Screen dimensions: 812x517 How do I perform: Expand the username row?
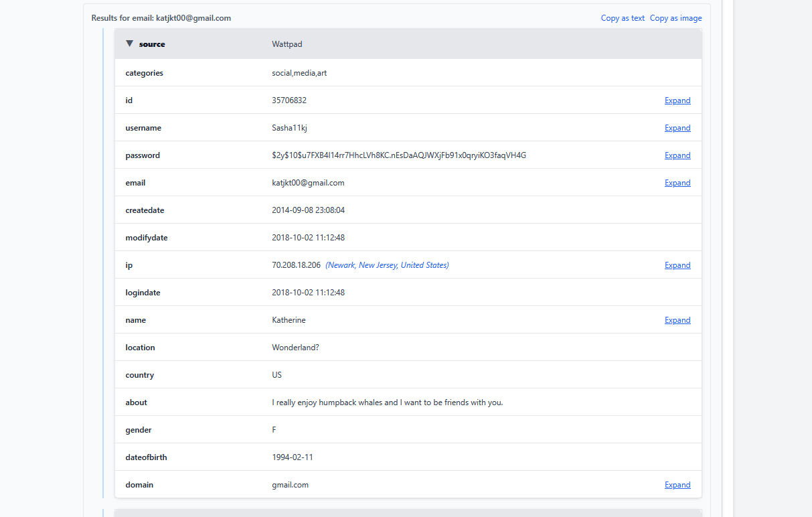pos(677,128)
